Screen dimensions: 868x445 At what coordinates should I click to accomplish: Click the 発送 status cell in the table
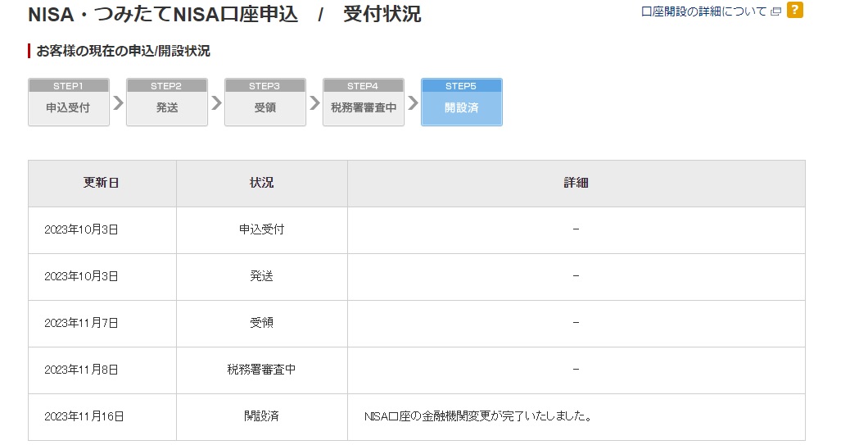click(x=262, y=276)
